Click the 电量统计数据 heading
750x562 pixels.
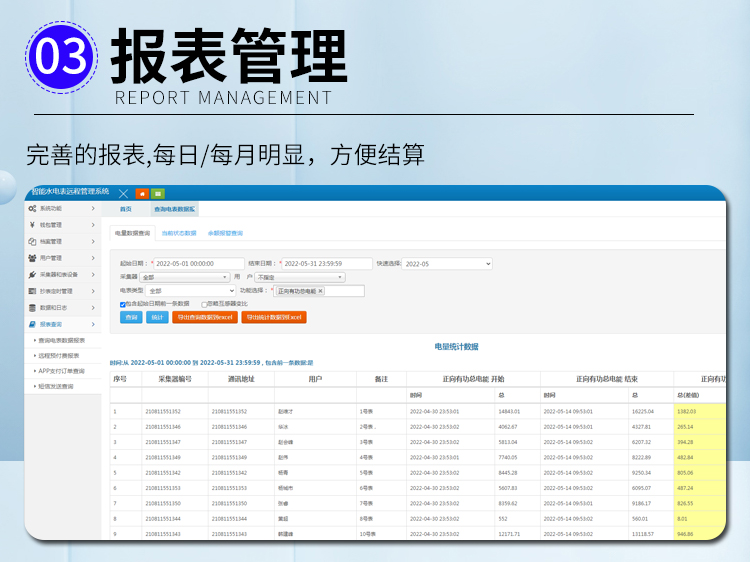[x=456, y=347]
